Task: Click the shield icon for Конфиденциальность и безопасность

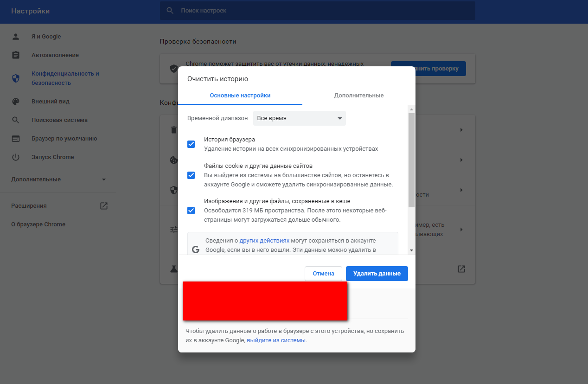Action: [16, 78]
